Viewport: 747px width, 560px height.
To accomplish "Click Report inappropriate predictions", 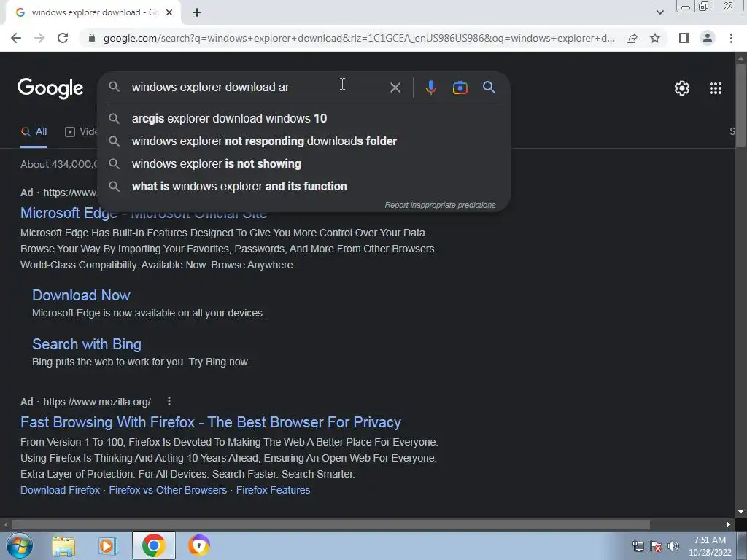I will click(x=440, y=205).
